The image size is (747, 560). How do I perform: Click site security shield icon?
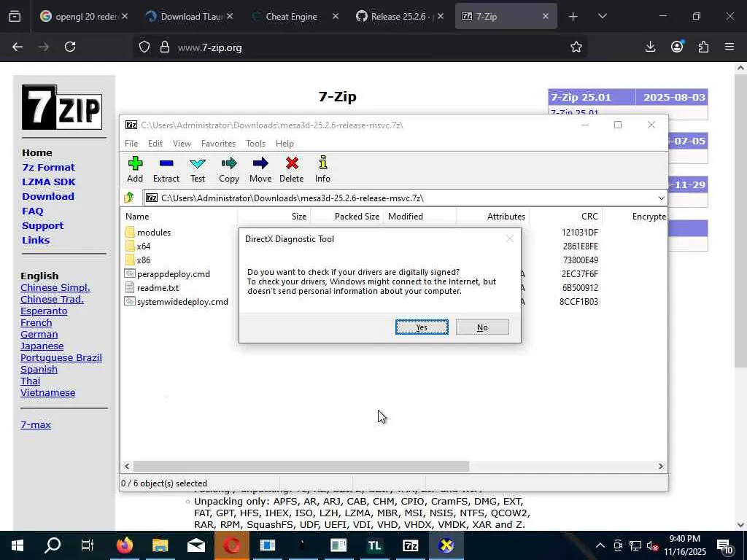[x=144, y=47]
